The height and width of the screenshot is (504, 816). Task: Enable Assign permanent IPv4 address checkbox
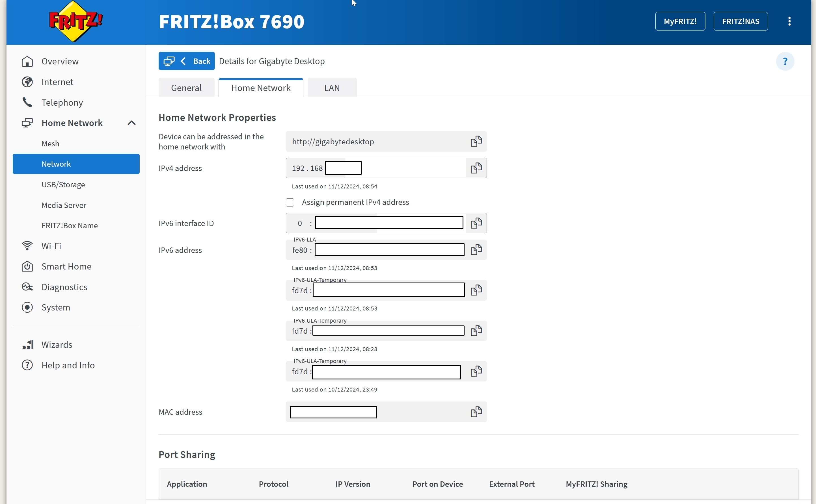(x=290, y=202)
